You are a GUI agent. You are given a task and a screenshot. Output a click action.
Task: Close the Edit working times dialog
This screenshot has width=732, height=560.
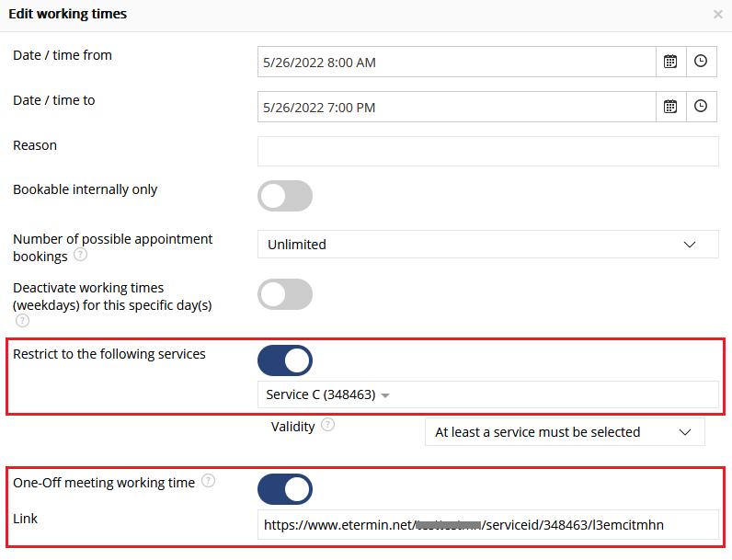click(718, 15)
